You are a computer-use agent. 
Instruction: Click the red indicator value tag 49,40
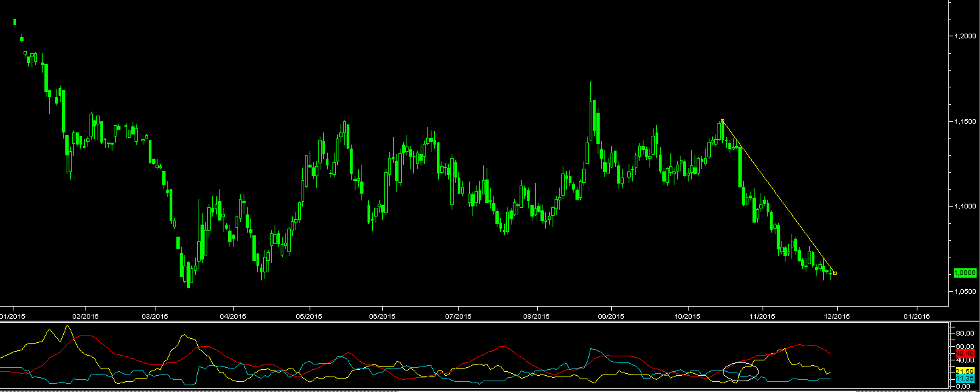[x=964, y=353]
